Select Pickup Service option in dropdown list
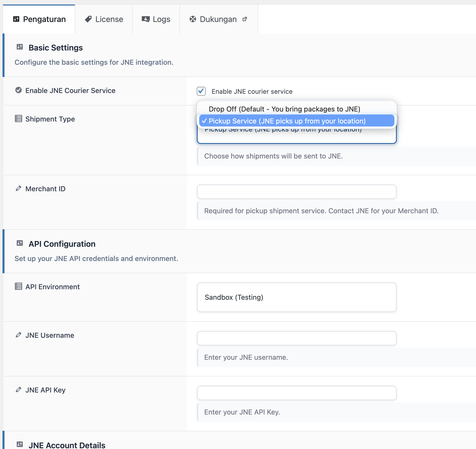This screenshot has height=449, width=476. 287,121
